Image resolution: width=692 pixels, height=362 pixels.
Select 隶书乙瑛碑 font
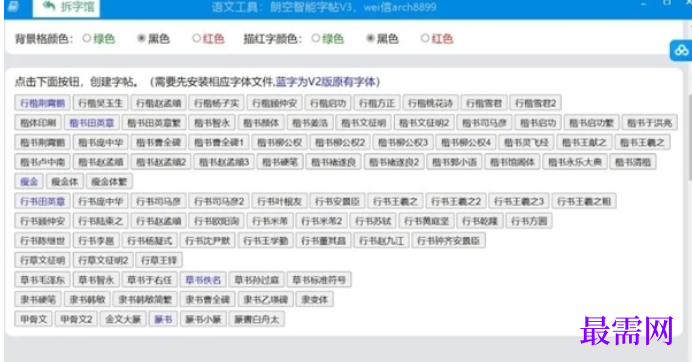pyautogui.click(x=265, y=299)
